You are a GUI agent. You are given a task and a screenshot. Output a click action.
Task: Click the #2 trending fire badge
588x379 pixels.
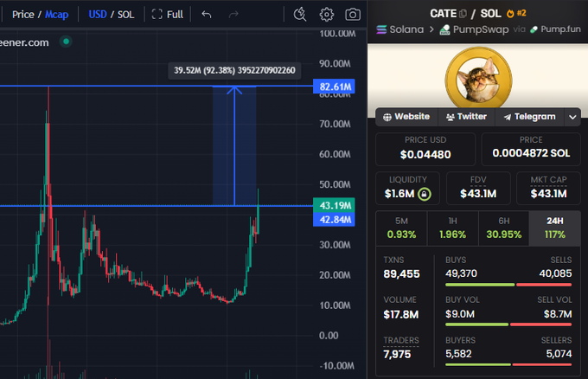[516, 14]
